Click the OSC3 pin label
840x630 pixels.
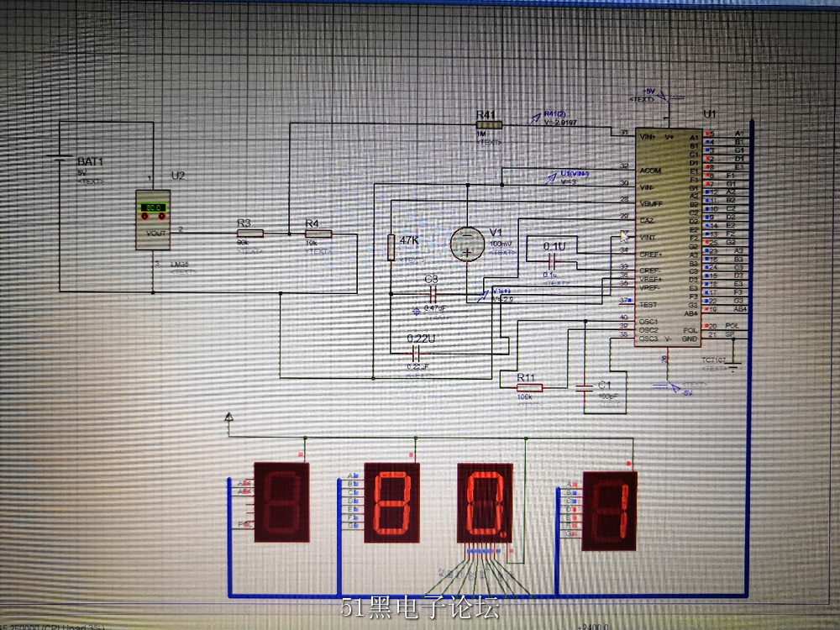648,338
